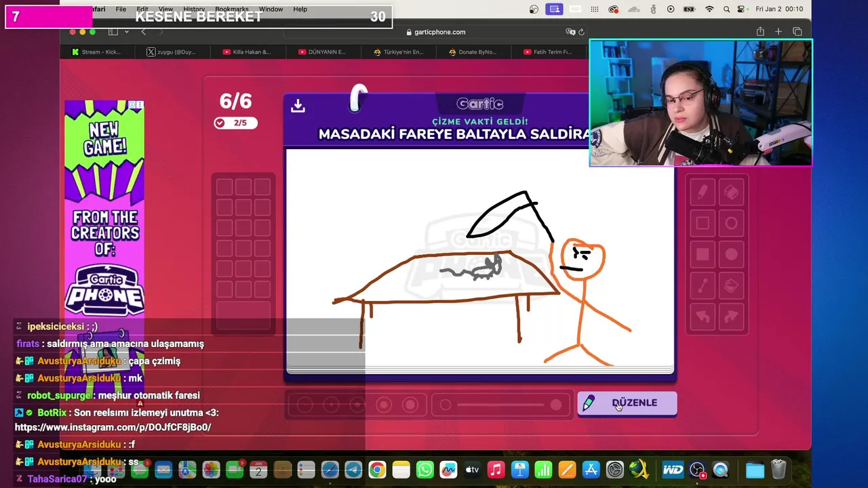The width and height of the screenshot is (868, 488).
Task: Open OBS from the Dock
Action: pyautogui.click(x=697, y=470)
